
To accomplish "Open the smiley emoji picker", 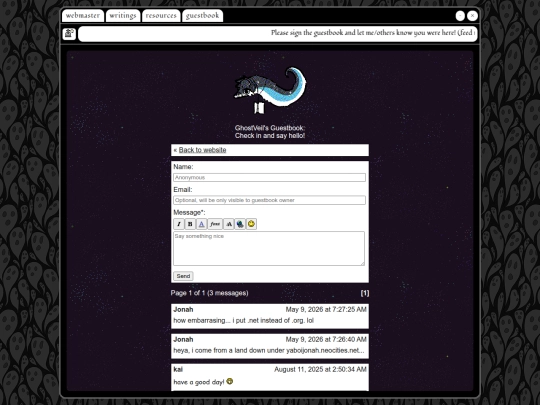I will [251, 224].
